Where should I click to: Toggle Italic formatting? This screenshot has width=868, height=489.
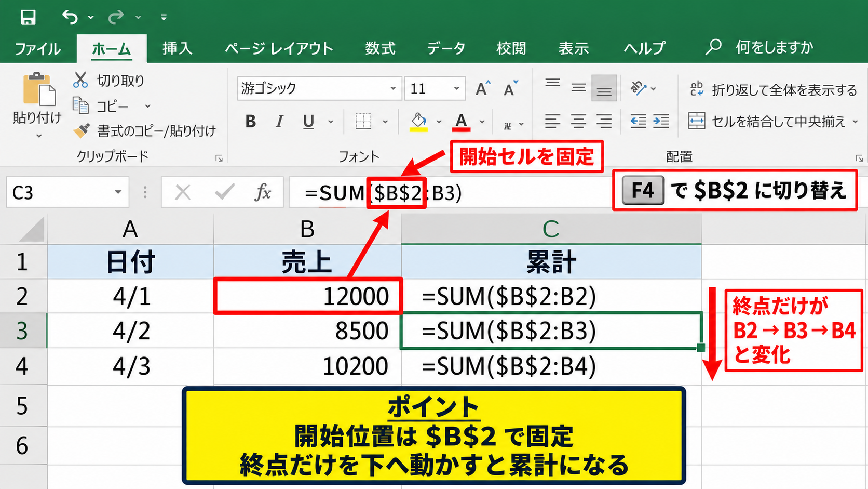279,122
